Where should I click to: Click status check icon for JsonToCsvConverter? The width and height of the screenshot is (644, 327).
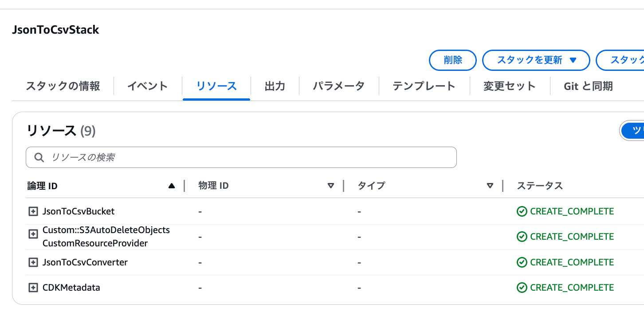coord(522,262)
